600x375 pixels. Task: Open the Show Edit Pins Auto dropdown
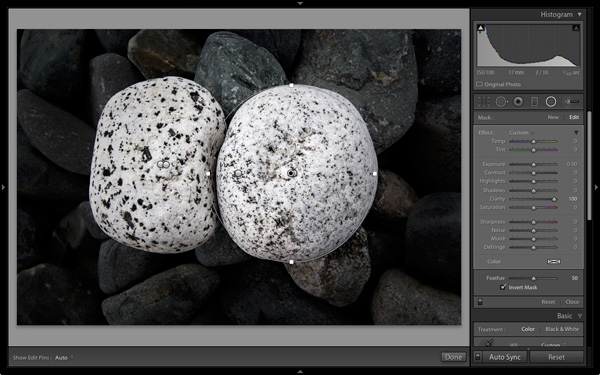click(x=64, y=358)
